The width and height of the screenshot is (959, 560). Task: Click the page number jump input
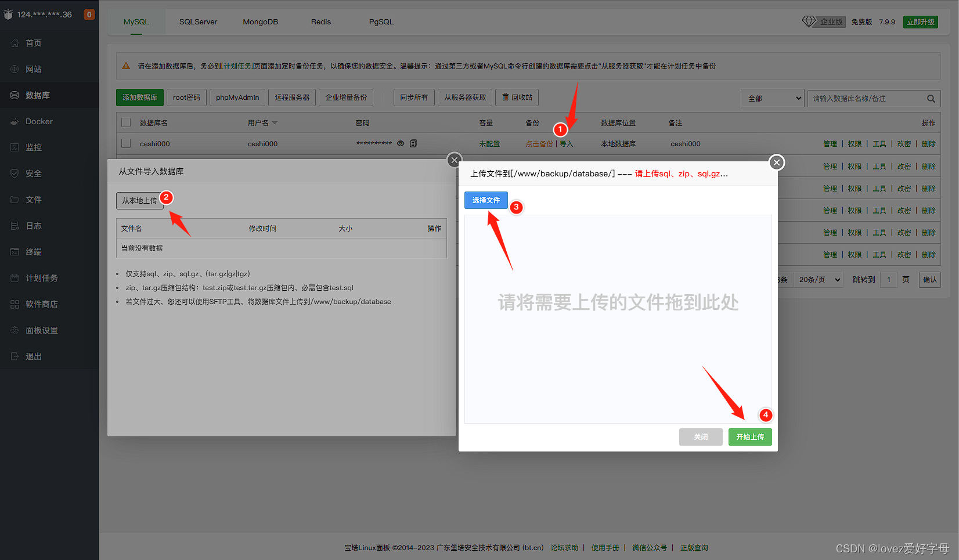click(x=888, y=280)
